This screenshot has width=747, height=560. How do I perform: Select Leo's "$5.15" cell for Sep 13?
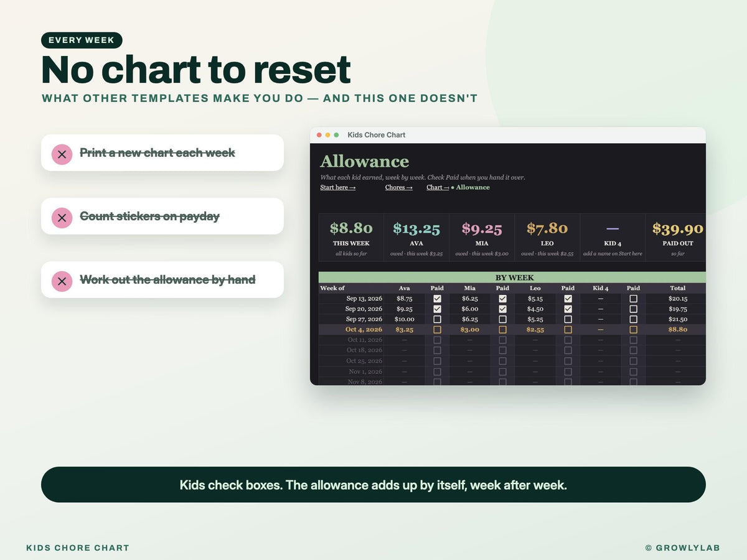coord(535,299)
